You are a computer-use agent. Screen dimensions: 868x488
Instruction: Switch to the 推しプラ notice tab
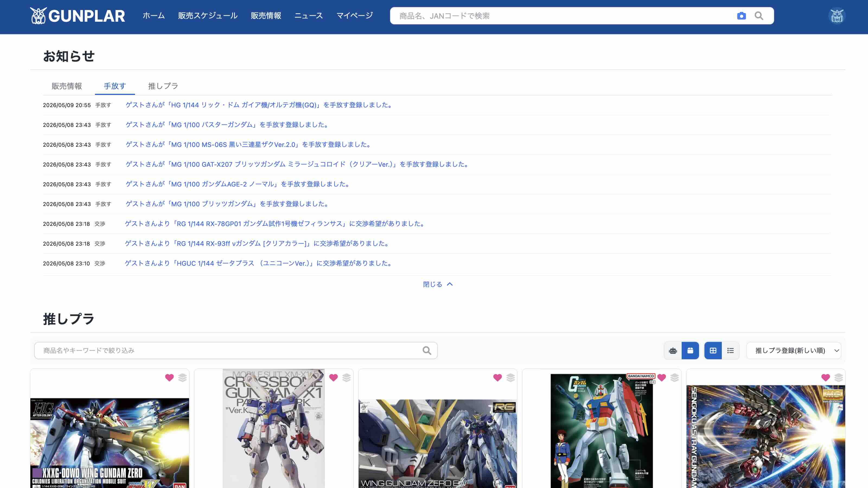tap(163, 86)
